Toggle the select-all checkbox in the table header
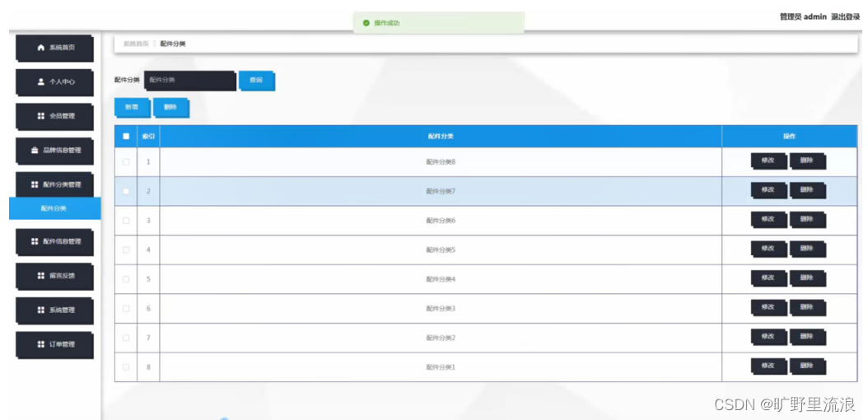Image resolution: width=868 pixels, height=420 pixels. [126, 136]
